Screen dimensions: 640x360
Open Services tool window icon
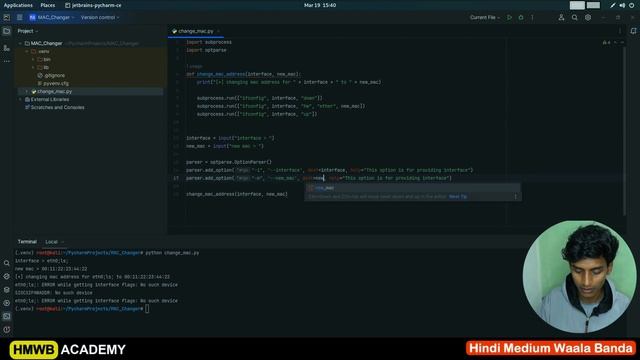tap(7, 303)
